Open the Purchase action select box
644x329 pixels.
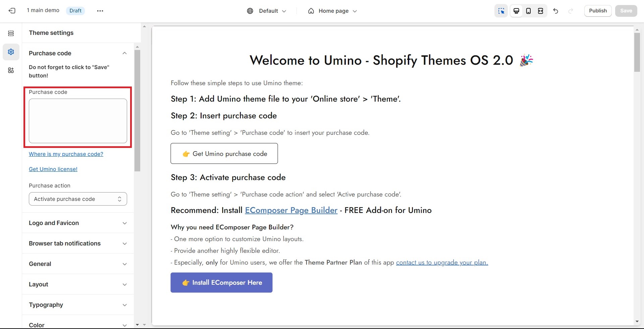tap(78, 199)
